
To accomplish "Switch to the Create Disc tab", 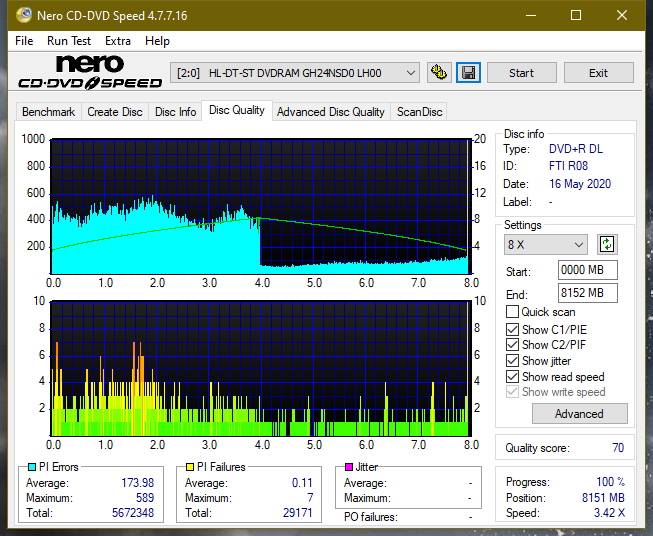I will pyautogui.click(x=115, y=112).
